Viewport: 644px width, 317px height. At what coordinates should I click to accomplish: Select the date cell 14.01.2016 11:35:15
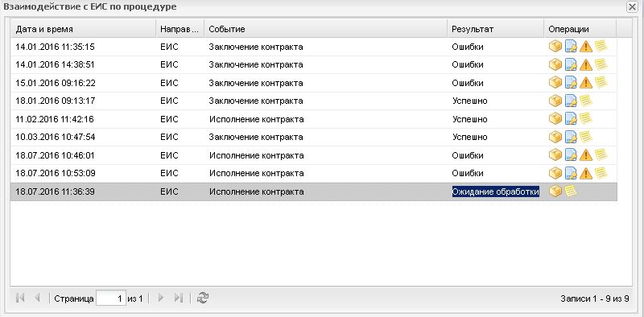pyautogui.click(x=55, y=47)
